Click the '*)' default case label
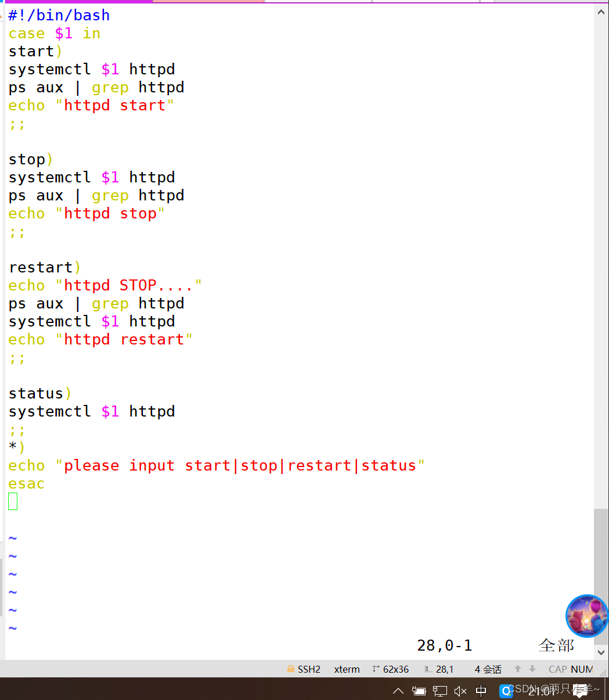 point(17,447)
